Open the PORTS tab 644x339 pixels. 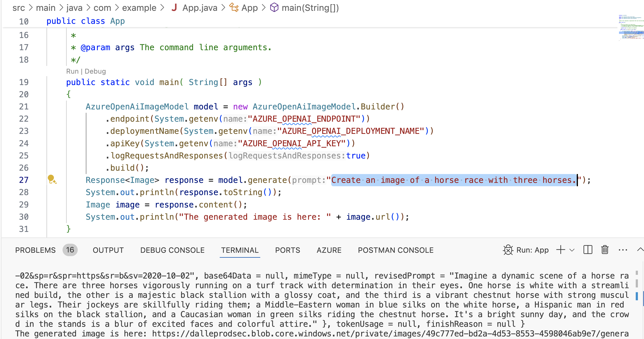288,250
